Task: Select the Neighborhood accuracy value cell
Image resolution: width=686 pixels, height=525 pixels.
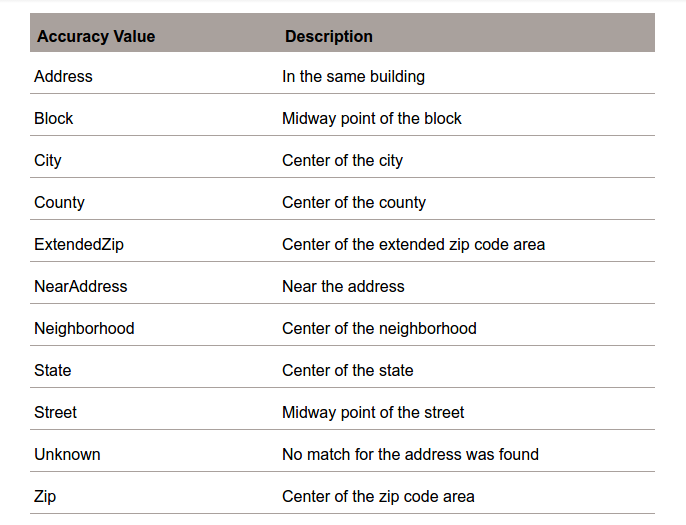Action: click(84, 328)
